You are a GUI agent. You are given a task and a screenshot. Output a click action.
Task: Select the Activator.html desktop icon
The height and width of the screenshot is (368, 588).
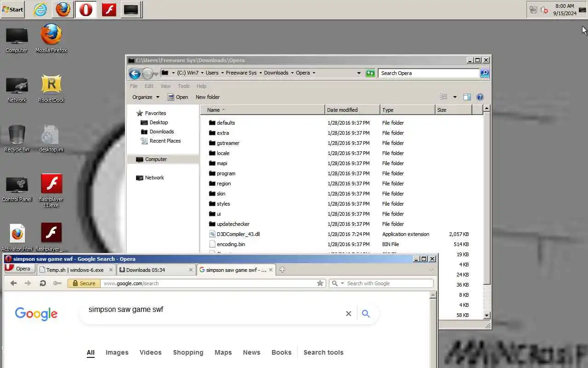(17, 238)
